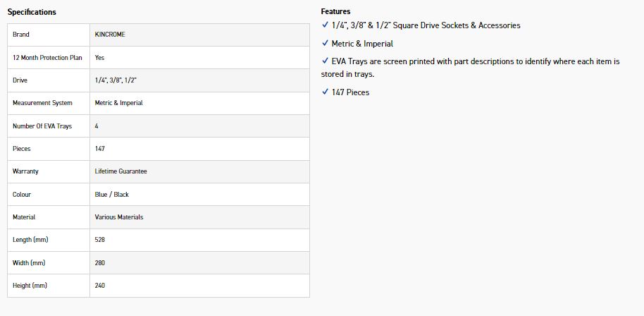This screenshot has width=644, height=316.
Task: Click the Lifetime Guarantee warranty value
Action: (x=120, y=171)
